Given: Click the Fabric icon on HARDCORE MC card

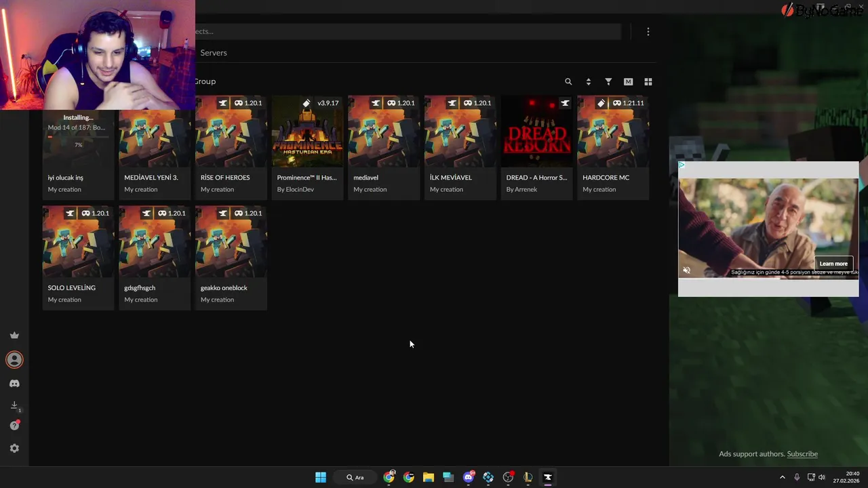Looking at the screenshot, I should click(601, 103).
